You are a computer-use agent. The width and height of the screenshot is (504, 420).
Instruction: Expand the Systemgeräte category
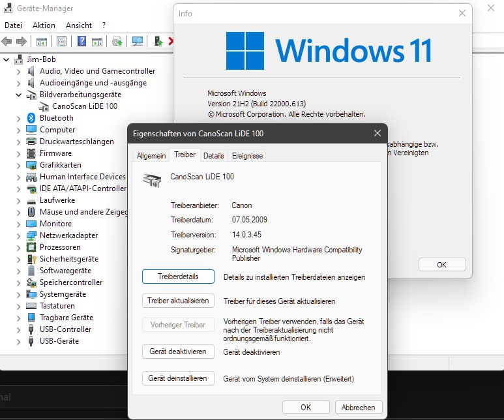coord(19,295)
